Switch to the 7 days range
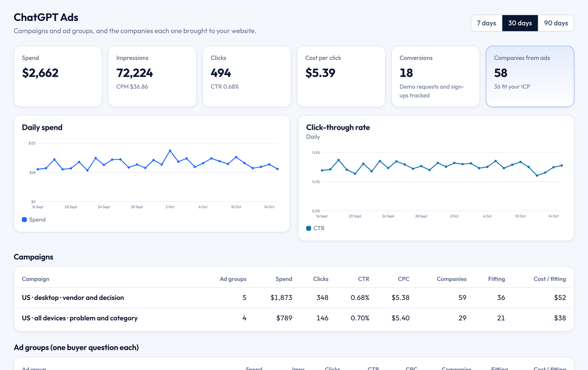The image size is (588, 370). click(x=486, y=23)
